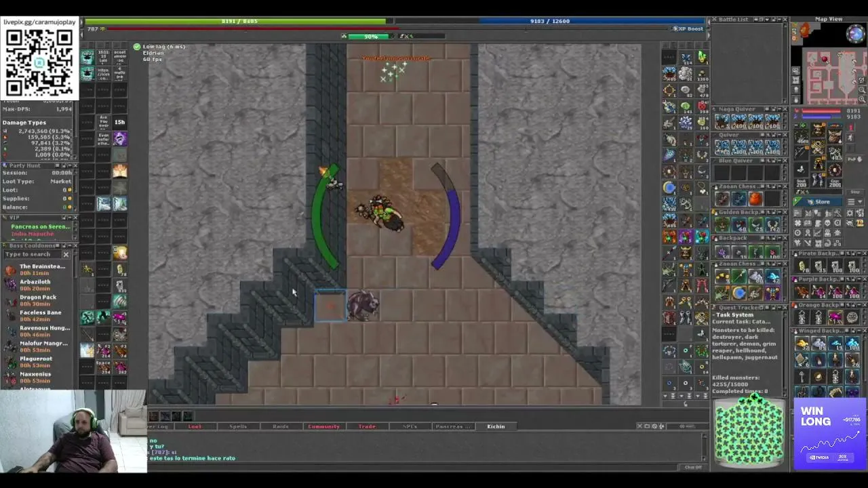The height and width of the screenshot is (488, 868).
Task: Click the XP Boost button
Action: (689, 28)
